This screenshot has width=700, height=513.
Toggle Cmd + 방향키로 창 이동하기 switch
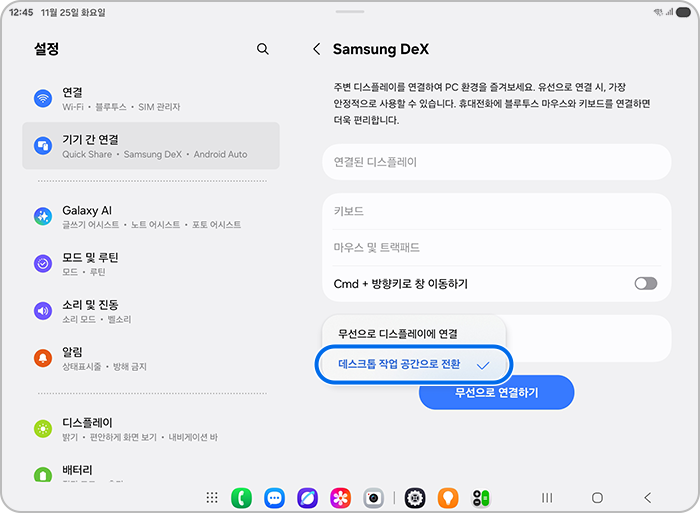tap(646, 283)
